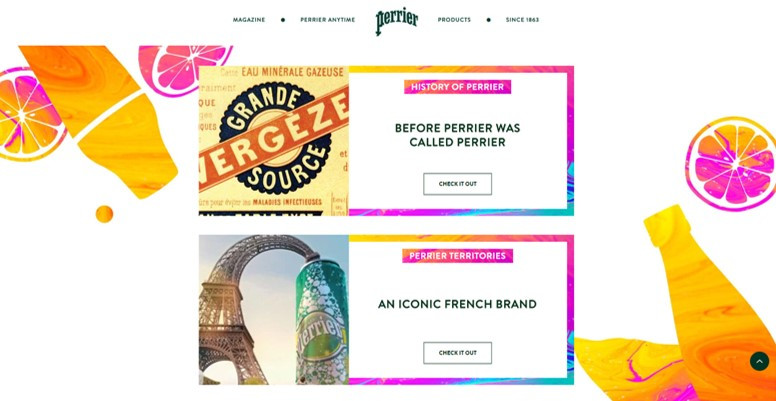
Task: Select the Perrier Territories tag
Action: pyautogui.click(x=457, y=256)
